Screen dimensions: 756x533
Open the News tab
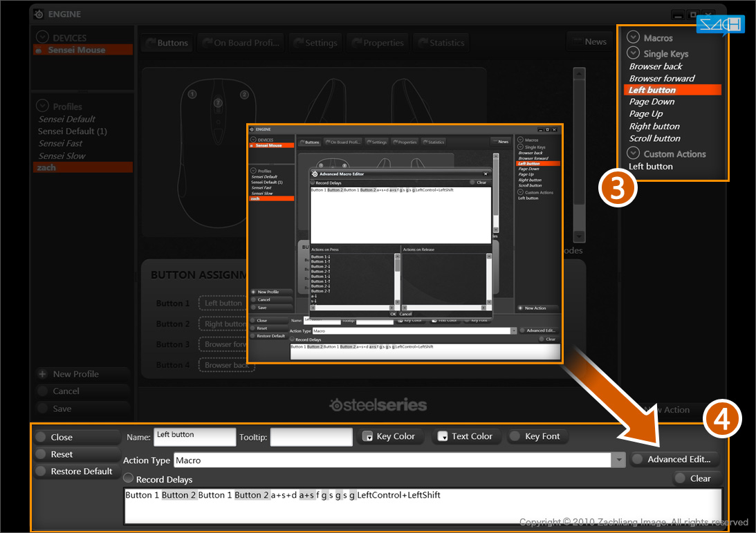click(589, 42)
